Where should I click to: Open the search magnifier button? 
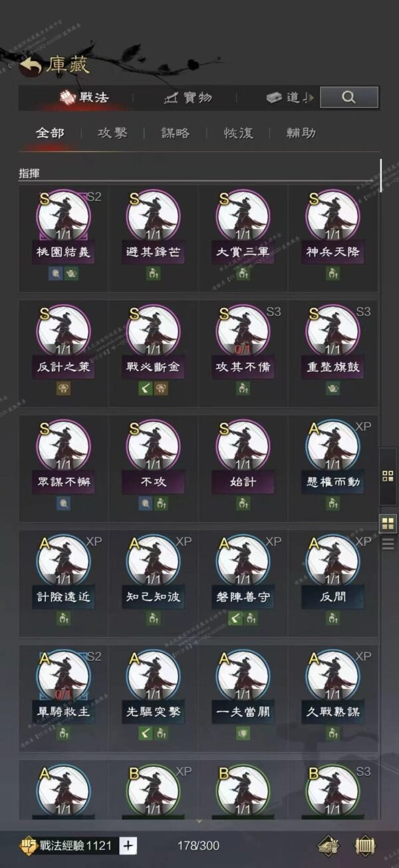click(349, 97)
